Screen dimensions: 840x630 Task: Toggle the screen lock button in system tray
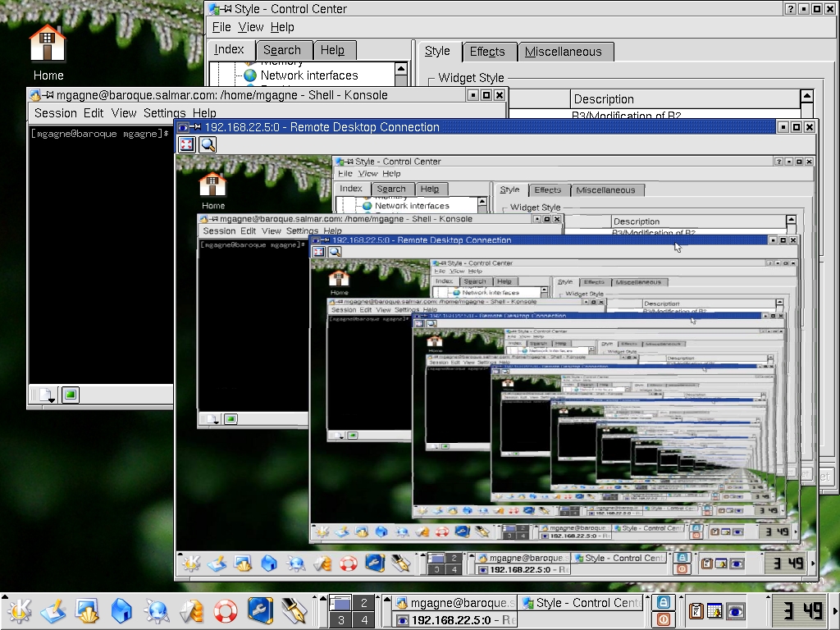pyautogui.click(x=664, y=601)
